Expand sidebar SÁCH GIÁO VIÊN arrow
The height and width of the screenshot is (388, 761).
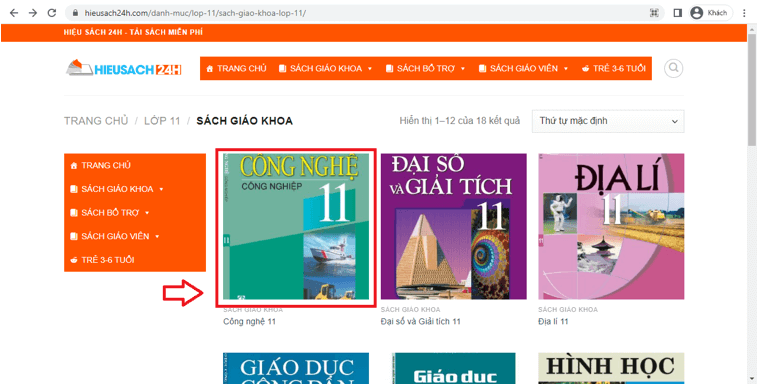157,236
